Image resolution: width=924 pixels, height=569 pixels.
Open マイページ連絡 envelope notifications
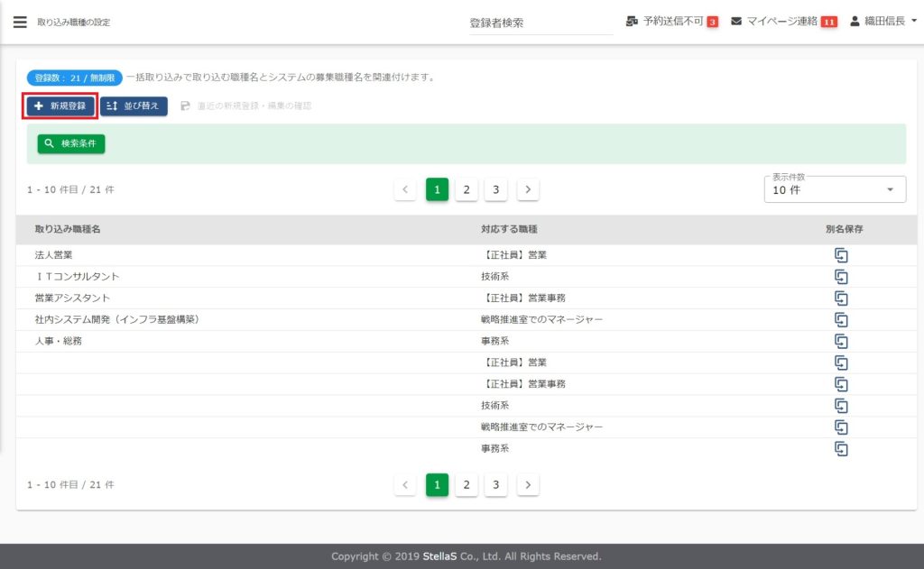pyautogui.click(x=736, y=22)
